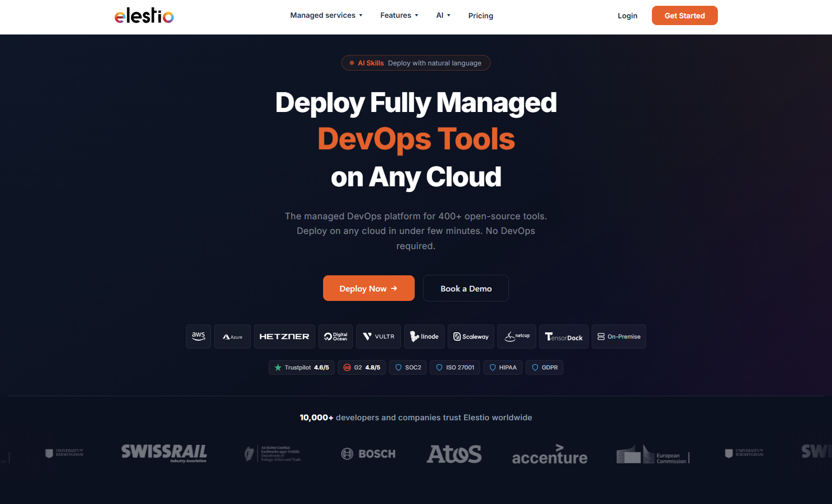The image size is (832, 504).
Task: Click the ISO 27001 compliance badge
Action: [455, 367]
